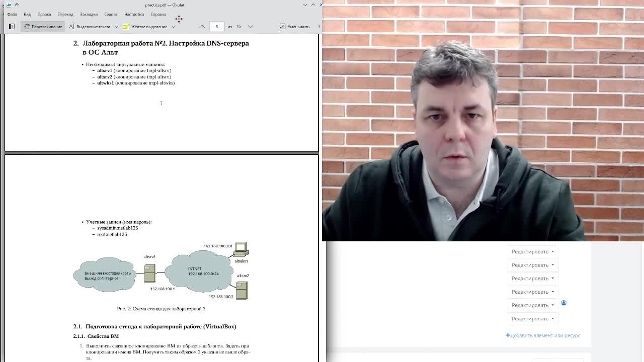
Task: Open the Справка menu
Action: [x=158, y=14]
